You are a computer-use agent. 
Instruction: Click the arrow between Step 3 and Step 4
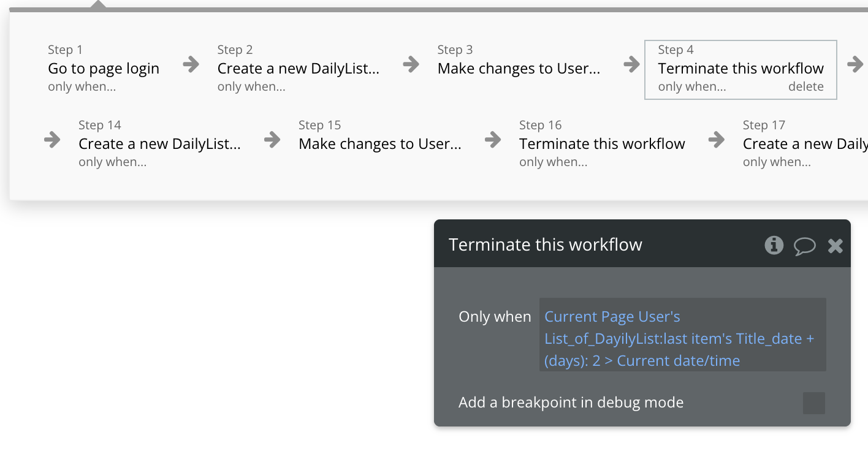tap(632, 64)
